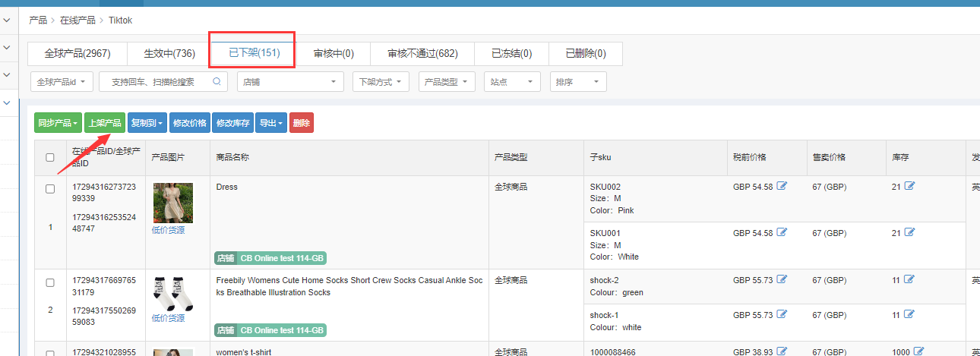The width and height of the screenshot is (980, 356).
Task: Edit pre-tax price of shock-2 row
Action: point(782,280)
